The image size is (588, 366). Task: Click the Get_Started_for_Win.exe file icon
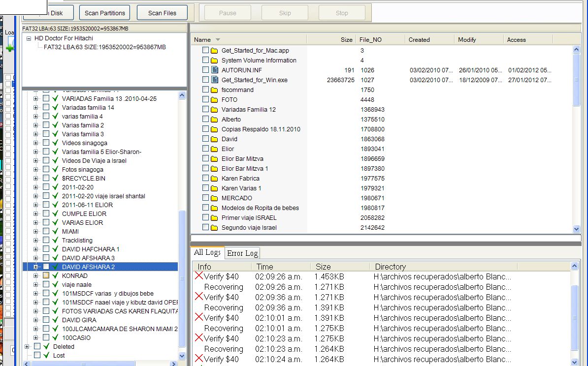[x=215, y=80]
